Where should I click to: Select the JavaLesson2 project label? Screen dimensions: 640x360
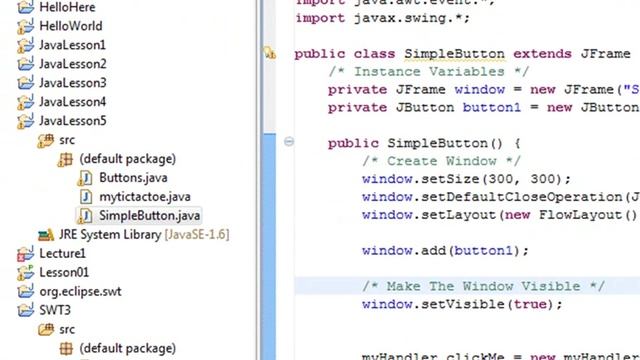(73, 64)
